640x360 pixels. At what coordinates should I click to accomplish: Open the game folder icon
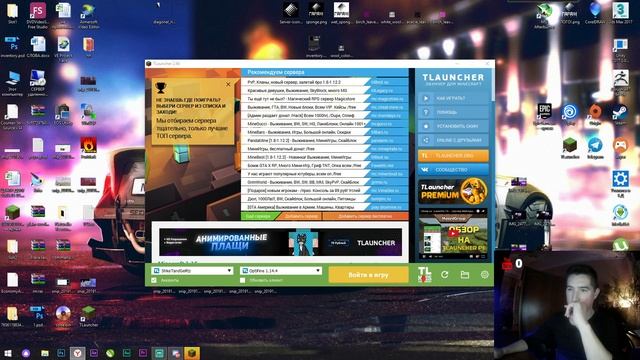(464, 275)
